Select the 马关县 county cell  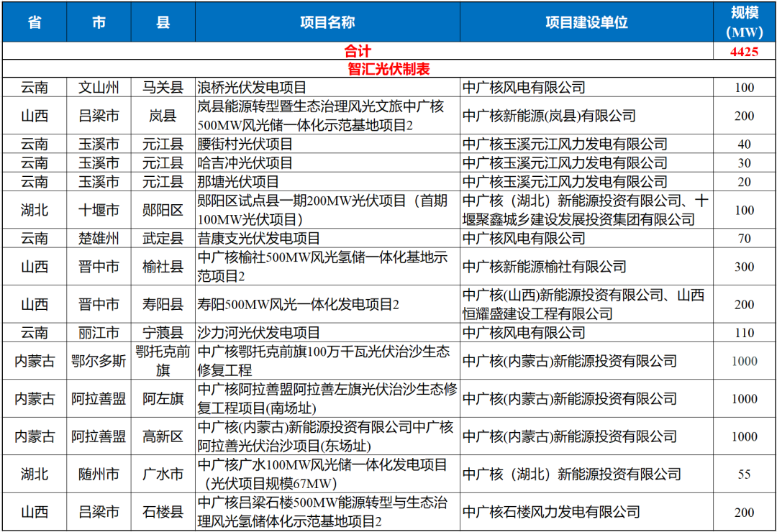point(163,87)
